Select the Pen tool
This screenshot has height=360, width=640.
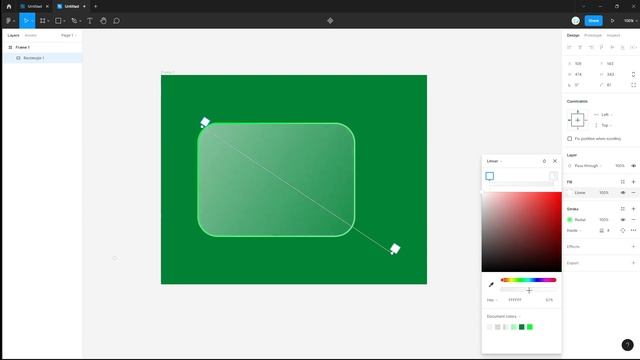click(x=74, y=20)
